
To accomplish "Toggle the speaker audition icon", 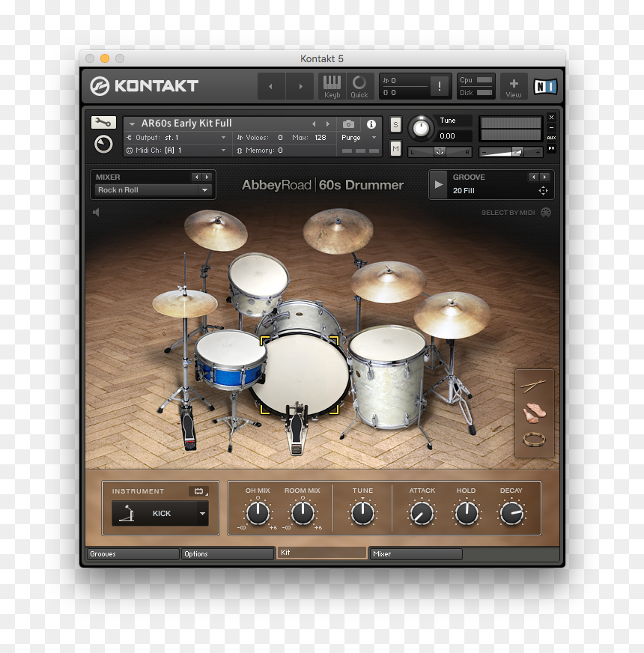I will pos(96,213).
